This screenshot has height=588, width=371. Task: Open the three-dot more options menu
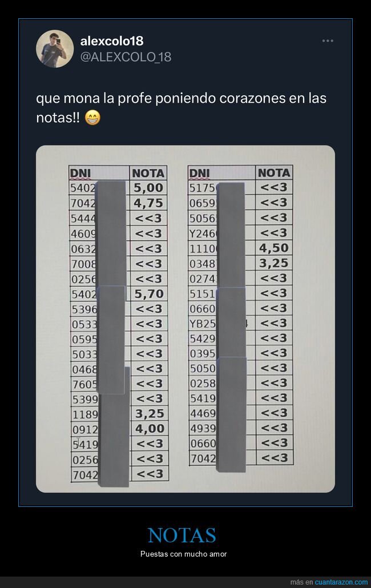pyautogui.click(x=328, y=41)
